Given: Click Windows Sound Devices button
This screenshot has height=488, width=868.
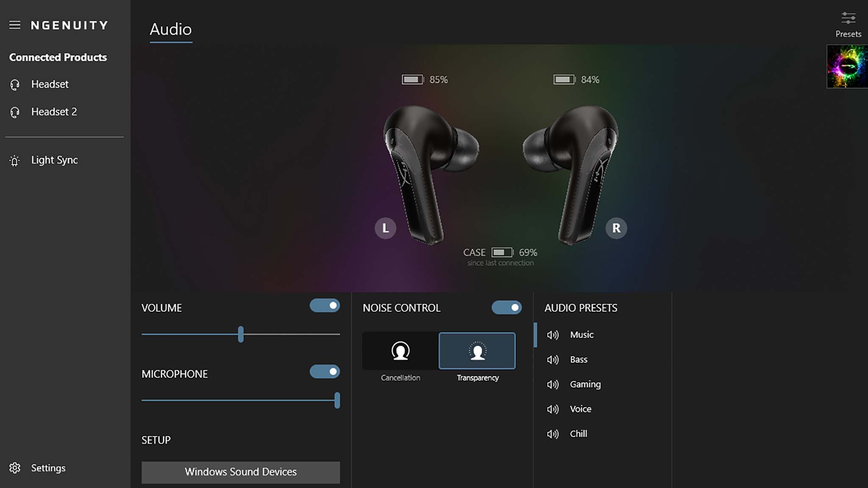Looking at the screenshot, I should [240, 471].
